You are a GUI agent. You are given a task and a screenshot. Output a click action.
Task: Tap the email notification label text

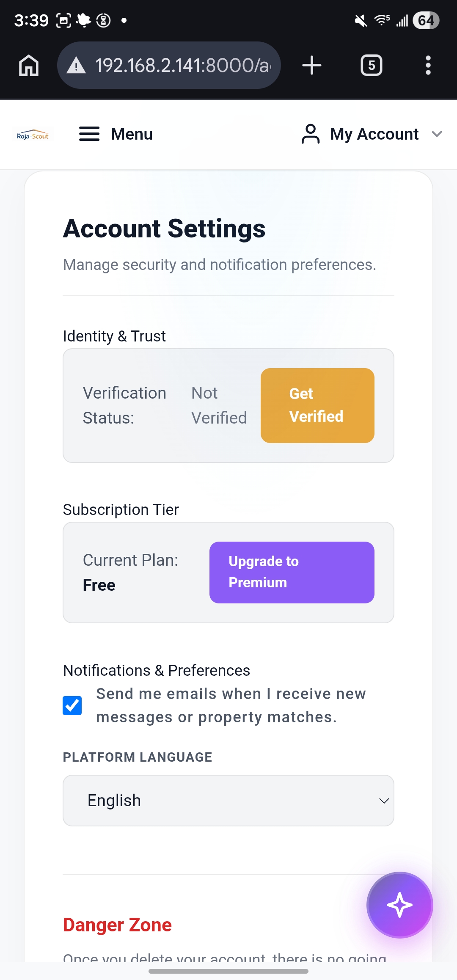(231, 705)
